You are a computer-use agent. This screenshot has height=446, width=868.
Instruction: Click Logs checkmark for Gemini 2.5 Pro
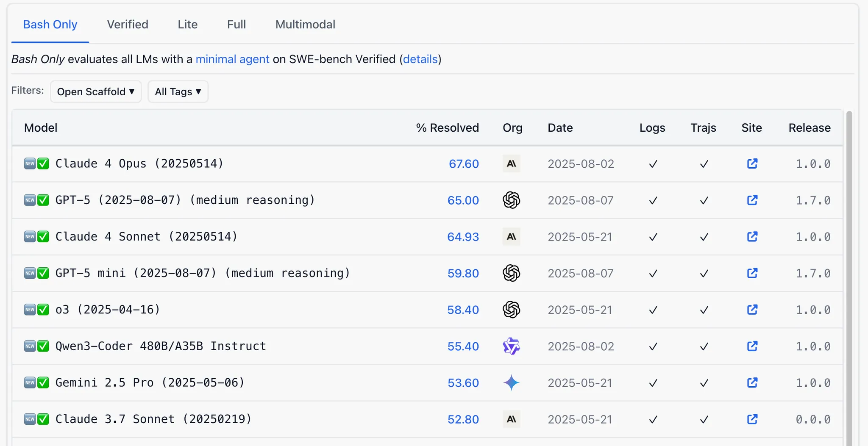click(653, 383)
